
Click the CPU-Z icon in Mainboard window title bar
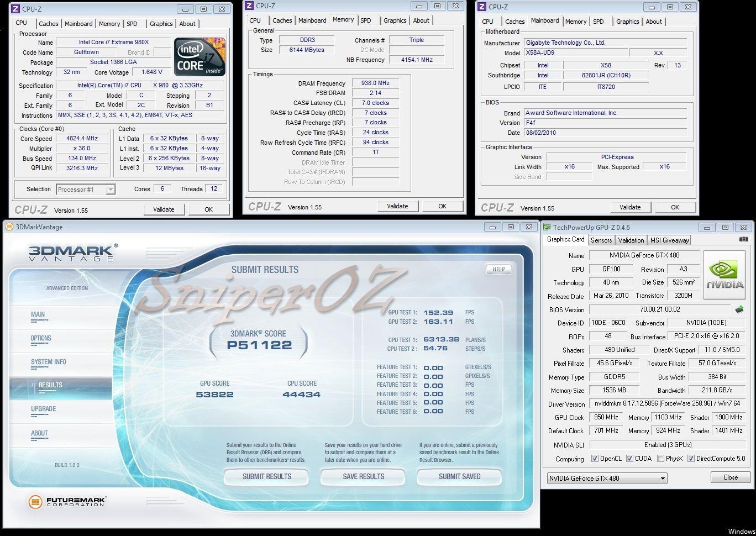click(x=482, y=7)
